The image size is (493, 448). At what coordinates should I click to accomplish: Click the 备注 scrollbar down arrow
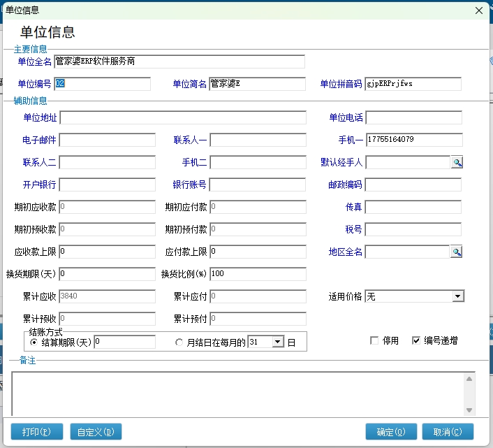(469, 410)
